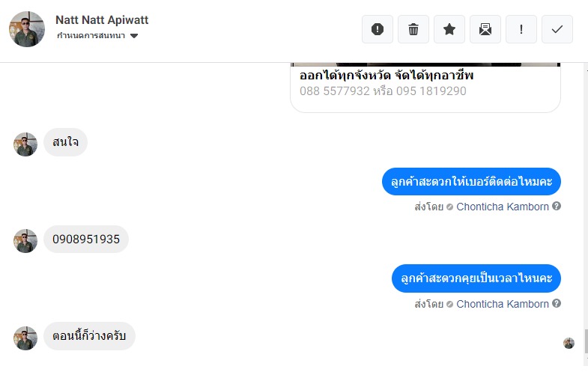
Task: Click the สนใจ message bubble
Action: 66,142
